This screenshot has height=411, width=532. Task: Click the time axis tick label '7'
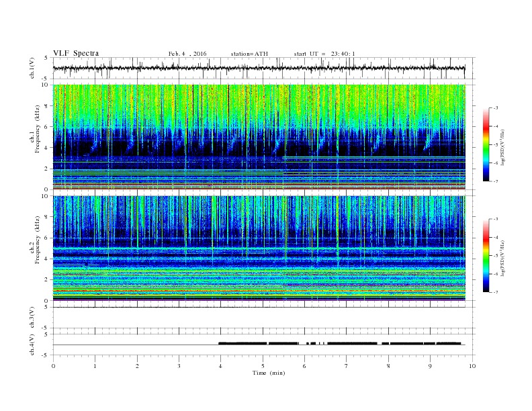(347, 366)
